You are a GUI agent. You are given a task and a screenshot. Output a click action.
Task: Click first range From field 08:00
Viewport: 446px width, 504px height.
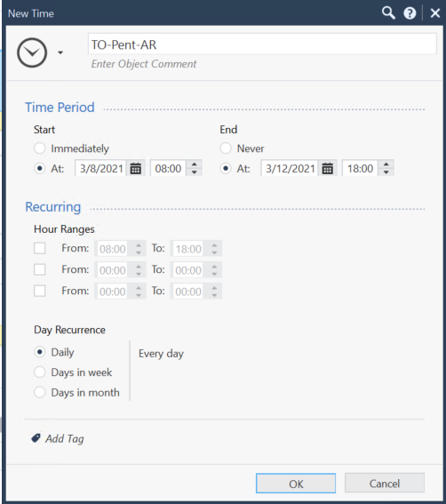[113, 249]
